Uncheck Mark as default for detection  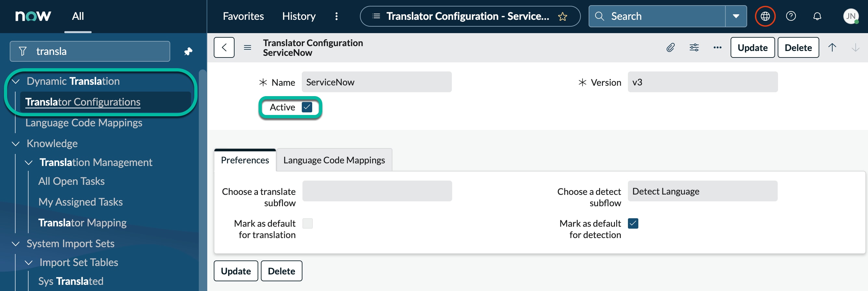click(633, 223)
